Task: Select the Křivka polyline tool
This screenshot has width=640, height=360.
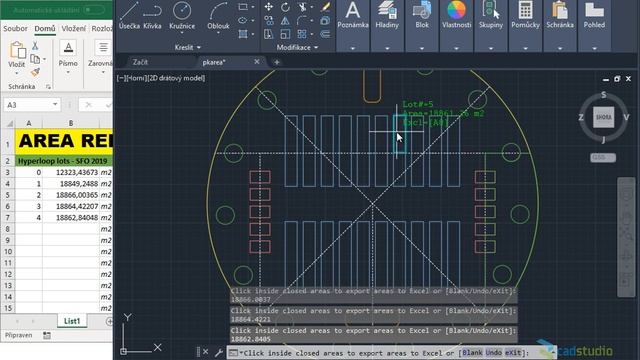Action: pos(152,16)
